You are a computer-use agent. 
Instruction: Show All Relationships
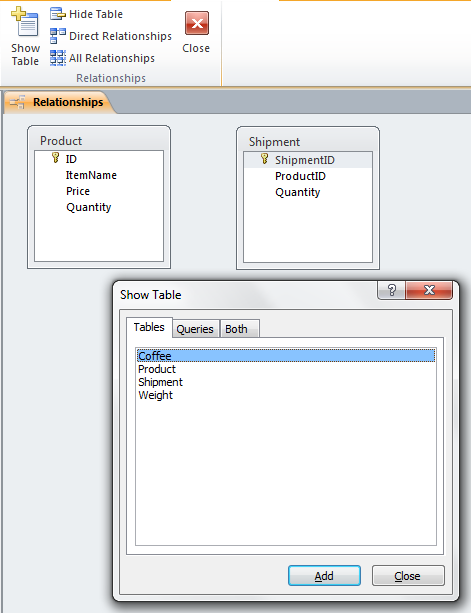102,58
